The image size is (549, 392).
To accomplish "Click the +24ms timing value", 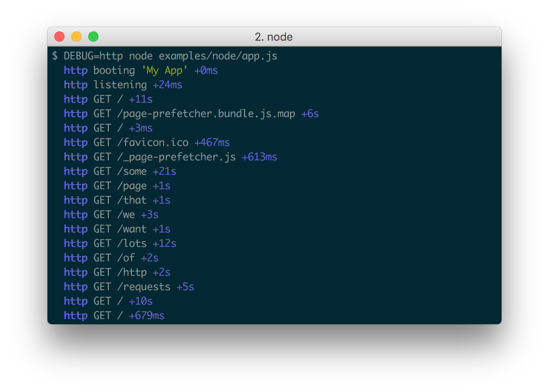I will pyautogui.click(x=167, y=85).
